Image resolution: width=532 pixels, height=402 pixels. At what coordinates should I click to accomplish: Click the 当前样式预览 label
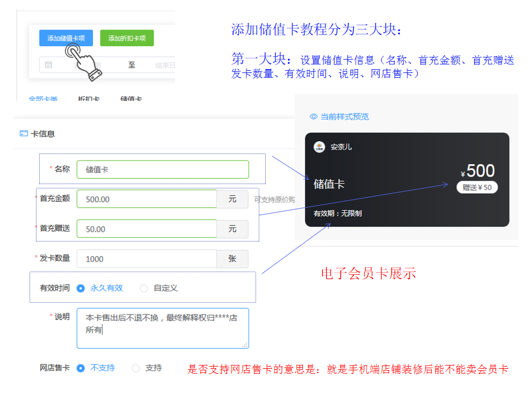(x=345, y=116)
